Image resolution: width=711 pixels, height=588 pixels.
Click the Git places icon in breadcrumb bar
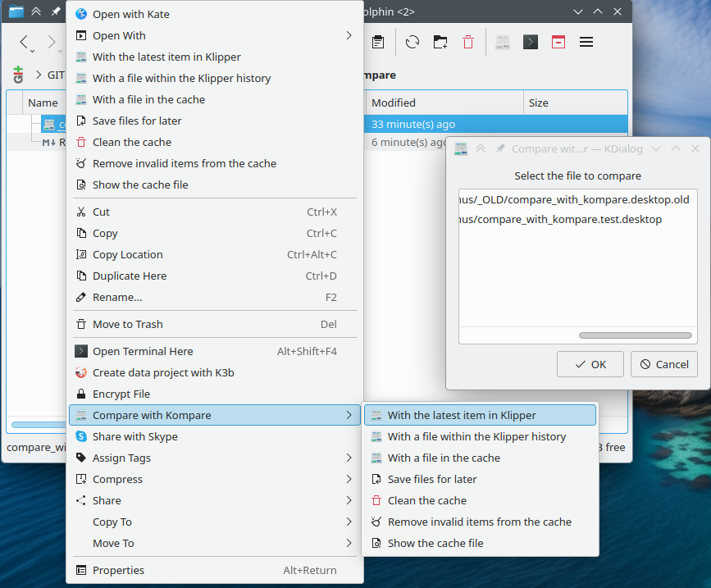[x=18, y=75]
